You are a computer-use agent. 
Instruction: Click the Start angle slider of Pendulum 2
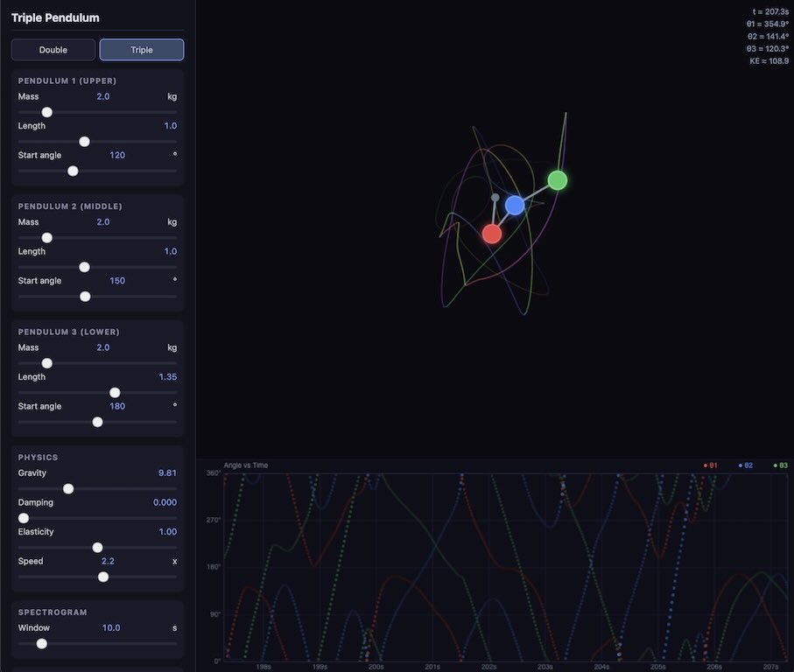point(85,296)
